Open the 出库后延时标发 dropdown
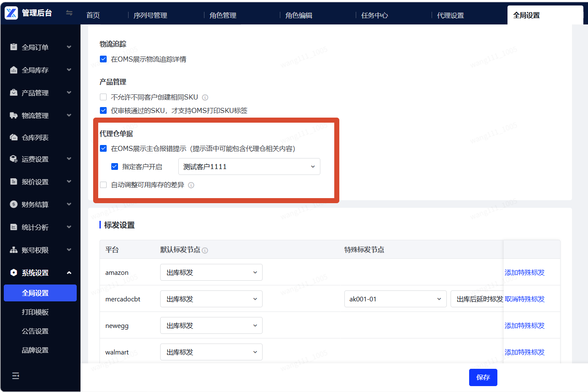588x392 pixels. tap(477, 299)
